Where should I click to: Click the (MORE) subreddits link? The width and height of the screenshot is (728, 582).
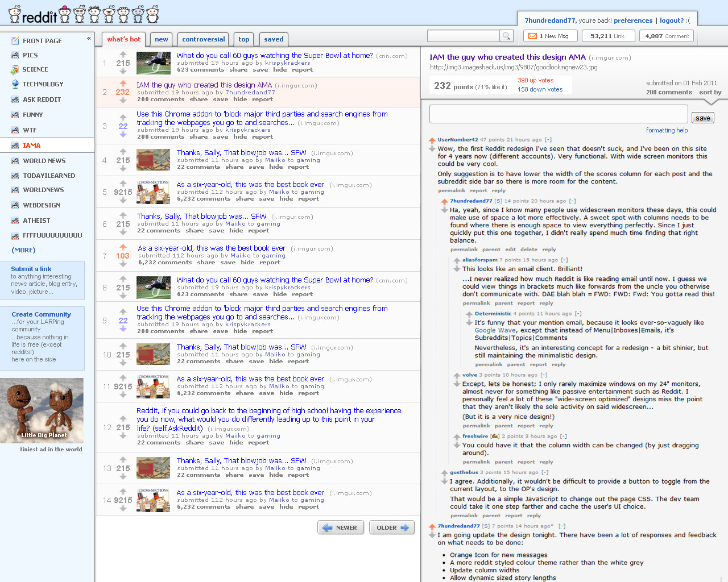coord(23,250)
